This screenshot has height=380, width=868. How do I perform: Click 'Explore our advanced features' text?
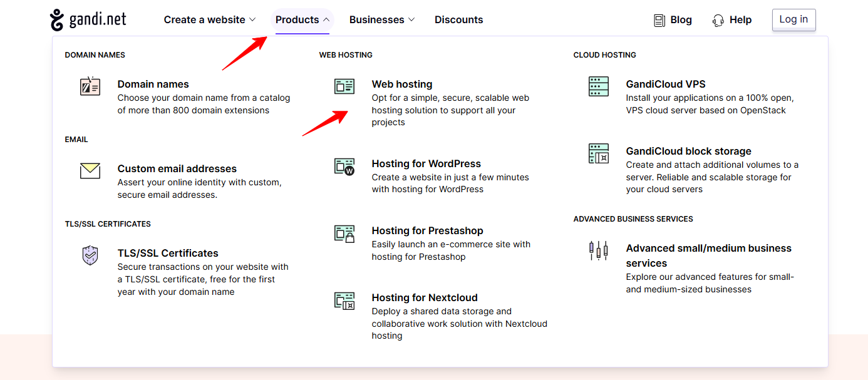point(710,283)
